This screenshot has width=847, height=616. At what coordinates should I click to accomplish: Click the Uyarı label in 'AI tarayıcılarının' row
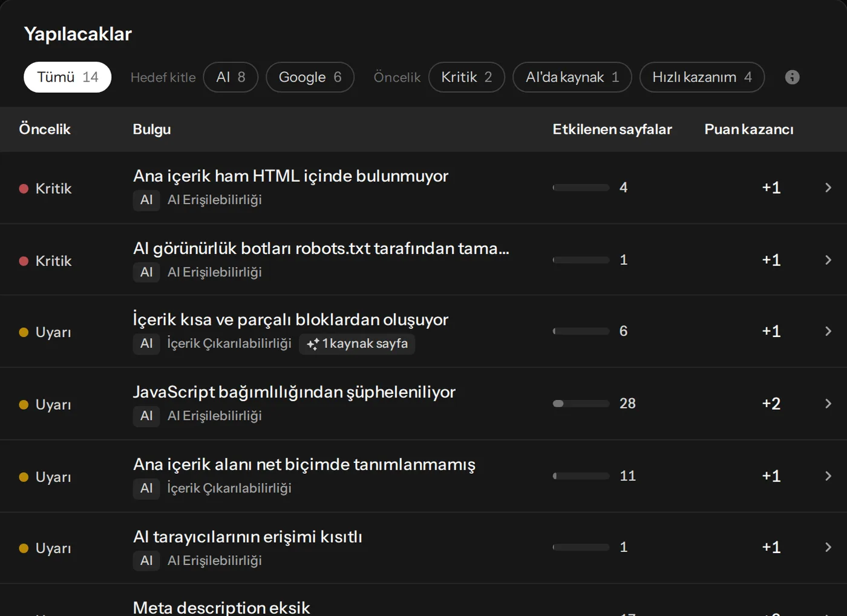53,548
